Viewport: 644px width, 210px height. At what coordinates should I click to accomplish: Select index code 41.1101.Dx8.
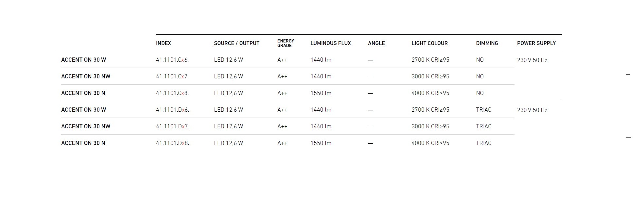[x=172, y=143]
